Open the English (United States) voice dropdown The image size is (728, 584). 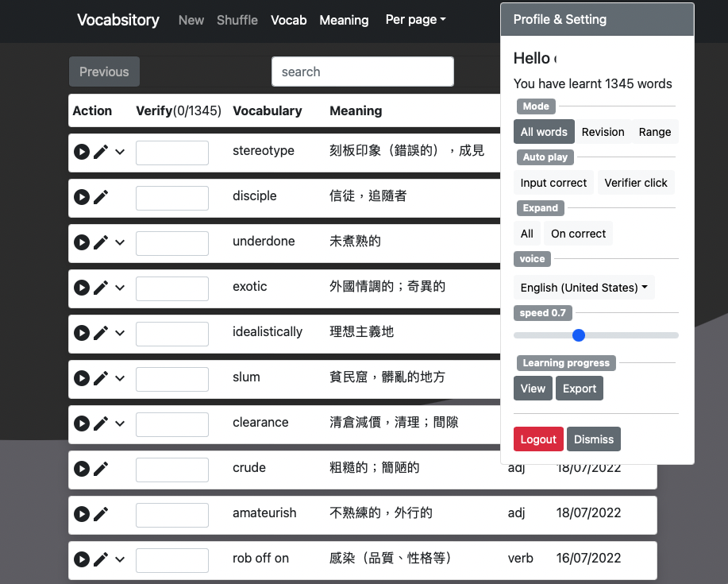coord(584,288)
